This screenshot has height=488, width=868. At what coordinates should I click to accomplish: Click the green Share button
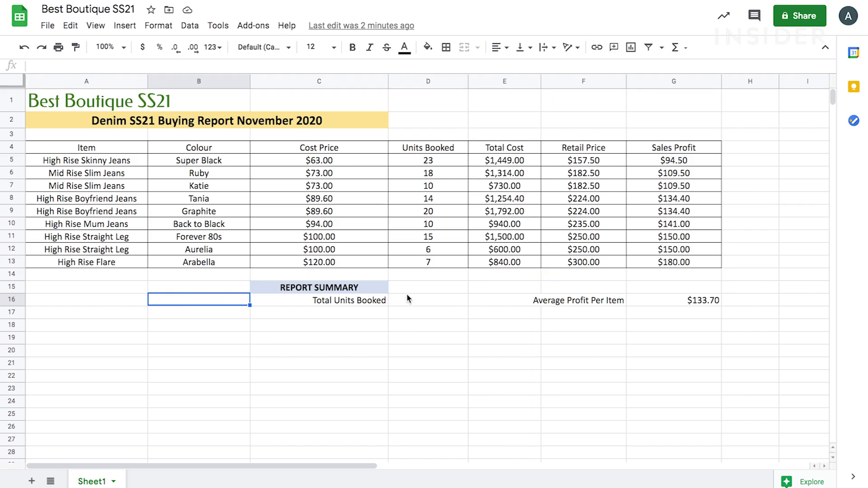coord(799,15)
